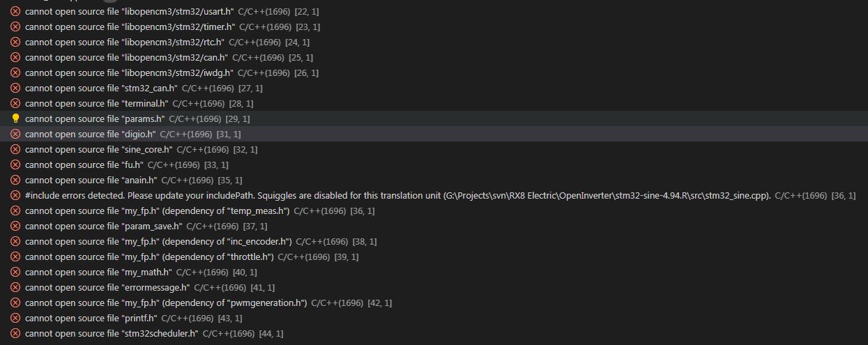The image size is (868, 345).
Task: Click error icon beside digio.h entry
Action: click(x=15, y=134)
